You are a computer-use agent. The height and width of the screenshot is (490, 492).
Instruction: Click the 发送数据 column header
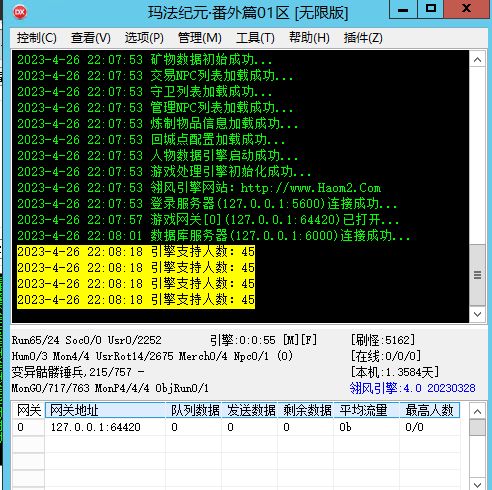[250, 410]
